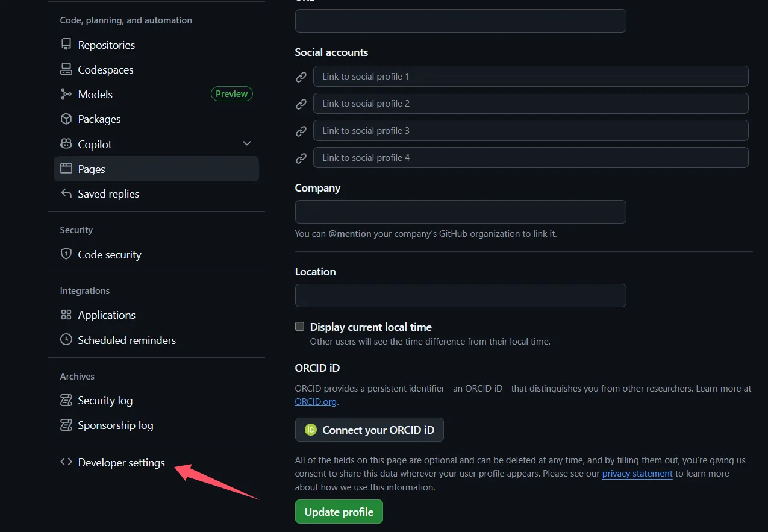
Task: Click the Developer settings code icon
Action: (66, 462)
